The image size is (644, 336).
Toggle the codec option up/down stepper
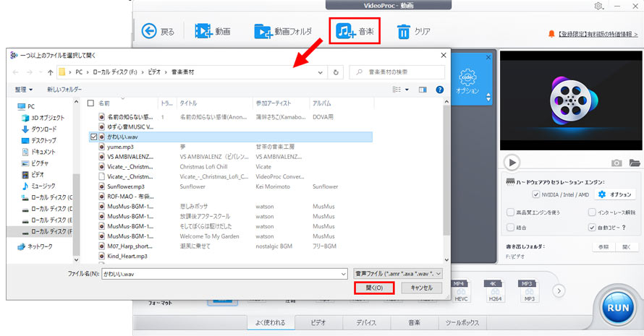coord(488,97)
